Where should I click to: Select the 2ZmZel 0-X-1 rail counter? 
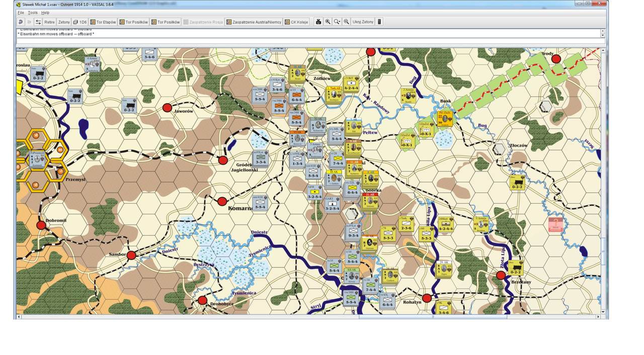coord(407,140)
